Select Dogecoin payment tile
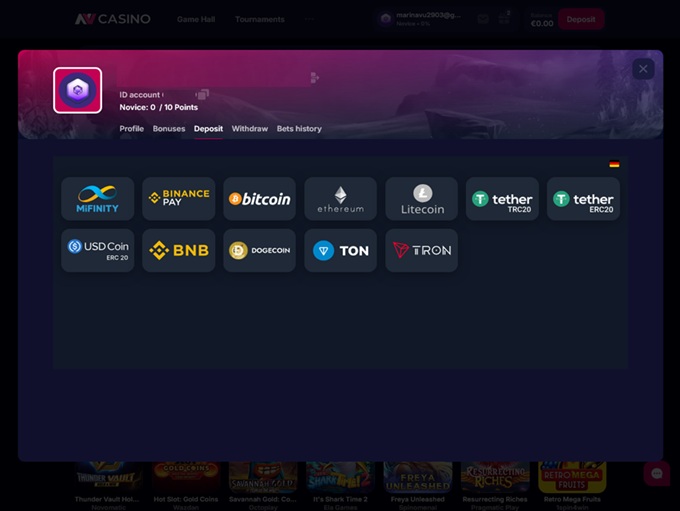Viewport: 680px width, 511px height. click(259, 250)
